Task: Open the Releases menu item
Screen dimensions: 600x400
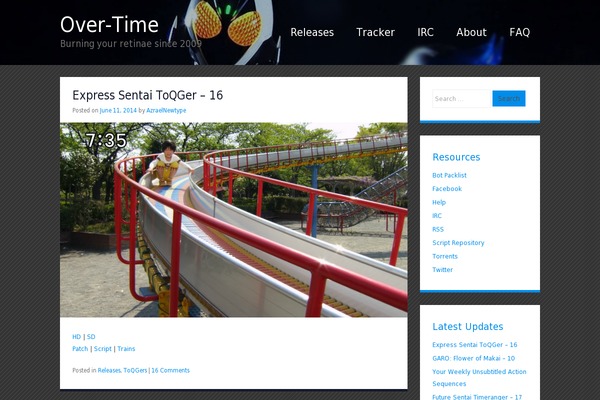Action: [x=312, y=32]
